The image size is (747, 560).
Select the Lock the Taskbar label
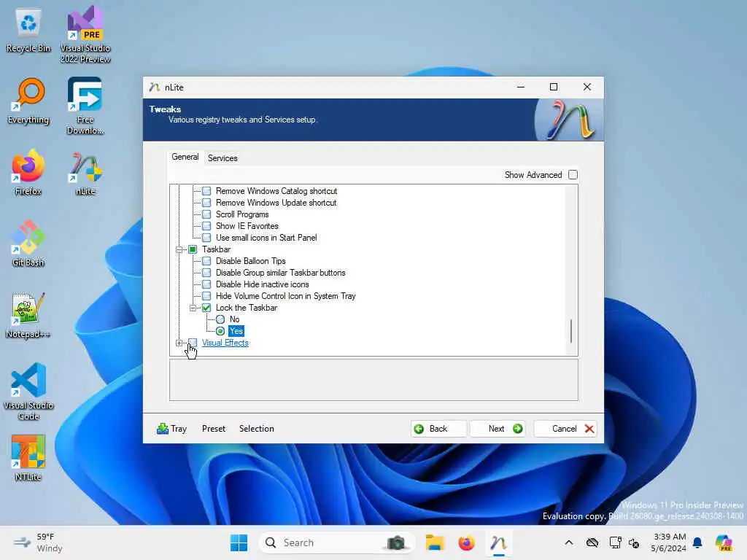[247, 308]
